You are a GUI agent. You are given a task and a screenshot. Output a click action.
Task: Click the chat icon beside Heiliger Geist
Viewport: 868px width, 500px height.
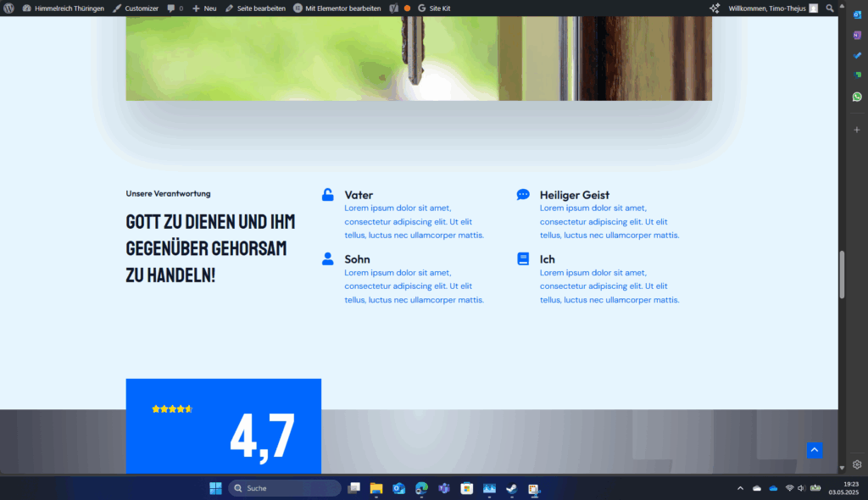click(x=522, y=193)
